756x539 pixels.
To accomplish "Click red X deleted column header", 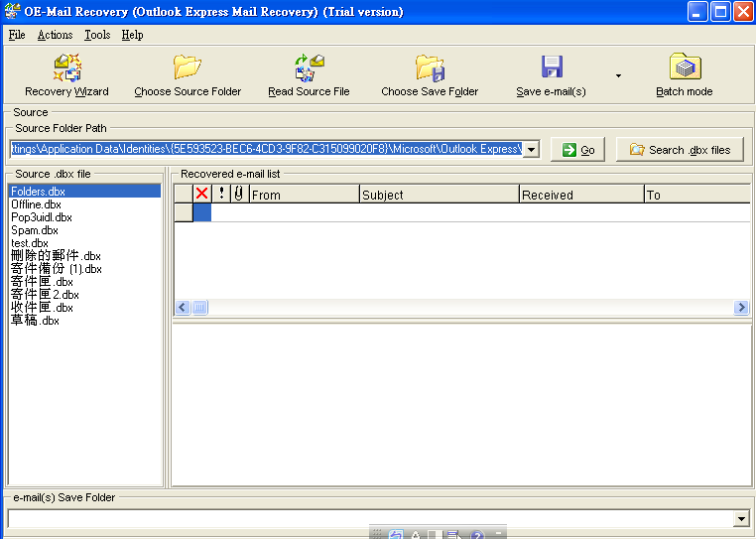I will [202, 194].
